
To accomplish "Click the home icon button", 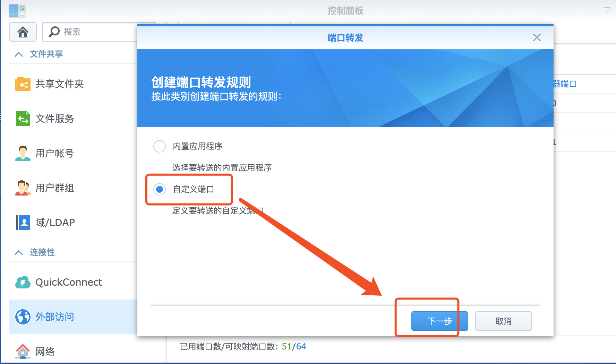I will pos(23,32).
